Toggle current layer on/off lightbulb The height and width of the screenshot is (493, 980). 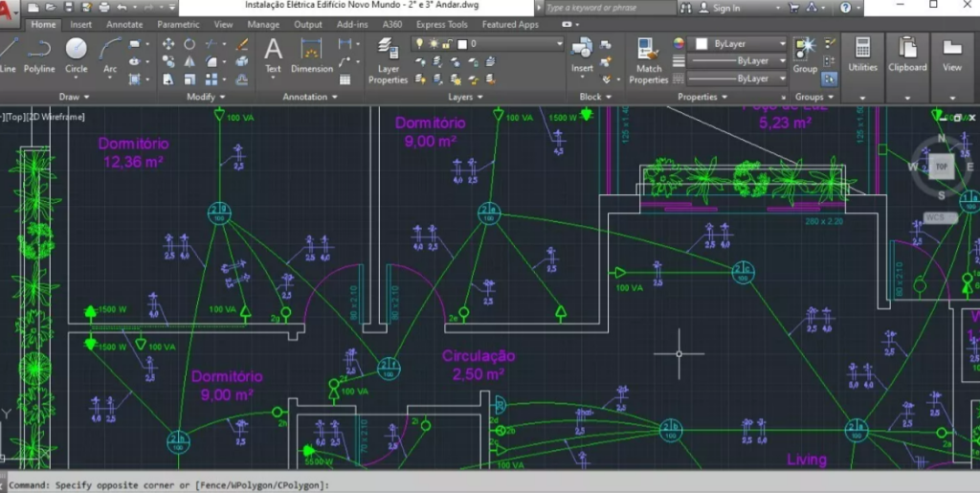coord(420,44)
